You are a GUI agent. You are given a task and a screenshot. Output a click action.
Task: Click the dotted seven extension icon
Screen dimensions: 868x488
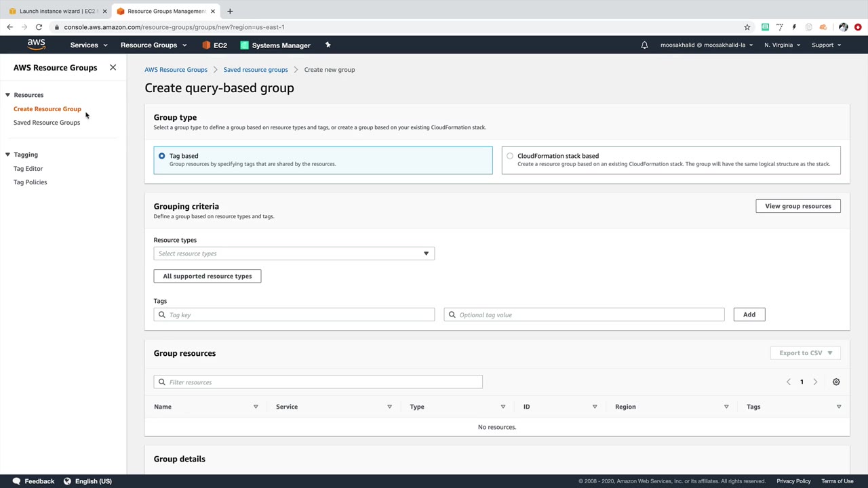point(780,27)
